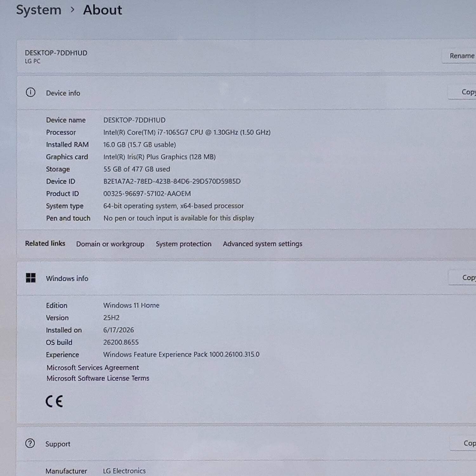Screen dimensions: 476x476
Task: Select Product ID value 00325-96697-57102-AAOEM
Action: [147, 194]
